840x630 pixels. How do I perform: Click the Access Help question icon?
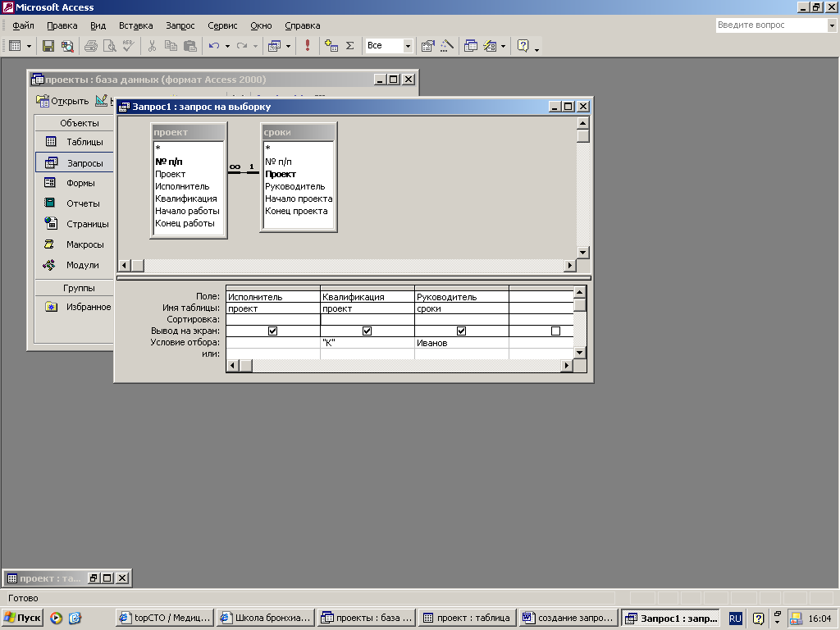coord(523,46)
